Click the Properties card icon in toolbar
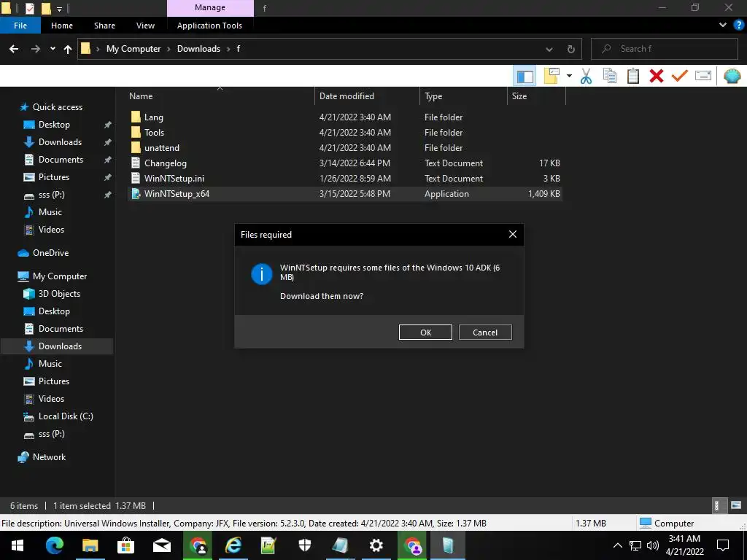This screenshot has width=747, height=560. (x=703, y=76)
